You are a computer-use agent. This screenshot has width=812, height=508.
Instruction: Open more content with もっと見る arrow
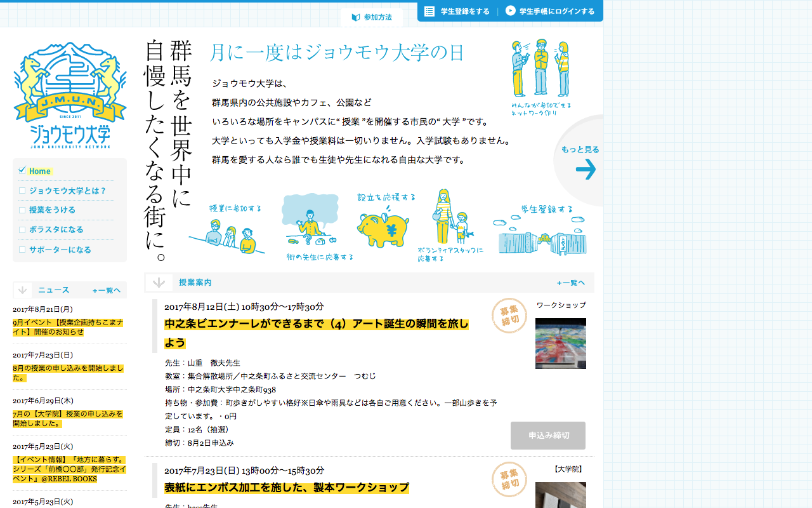tap(587, 170)
